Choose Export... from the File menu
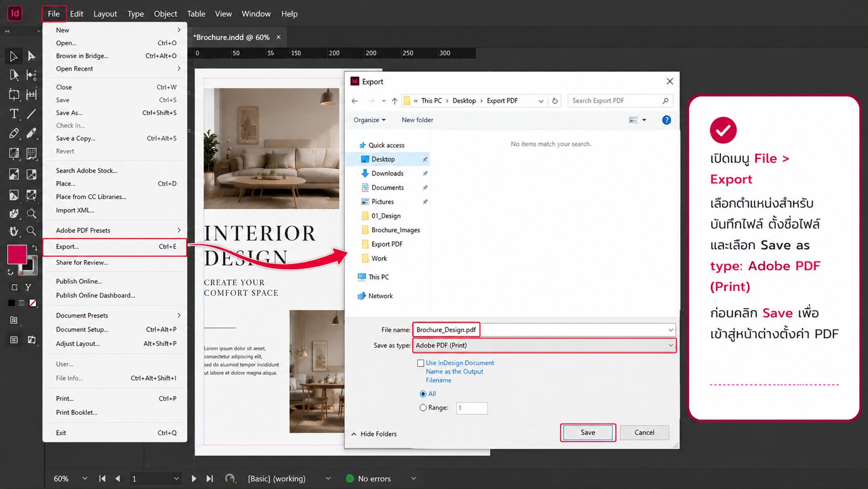 pyautogui.click(x=114, y=247)
